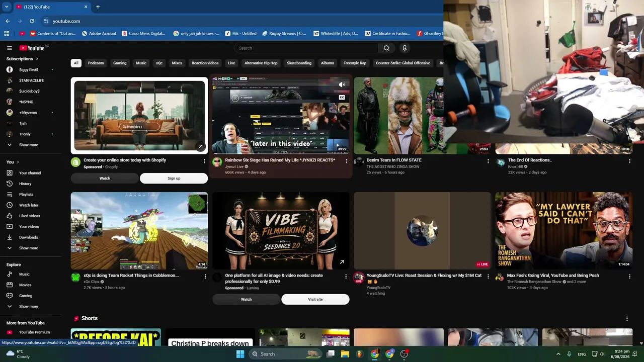Screen dimensions: 644x362
Task: Reload the page in the browser
Action: [x=32, y=21]
